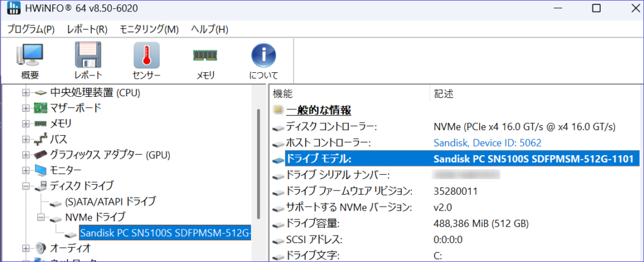Expand the CPU (中央処理装置) tree node

[x=26, y=93]
